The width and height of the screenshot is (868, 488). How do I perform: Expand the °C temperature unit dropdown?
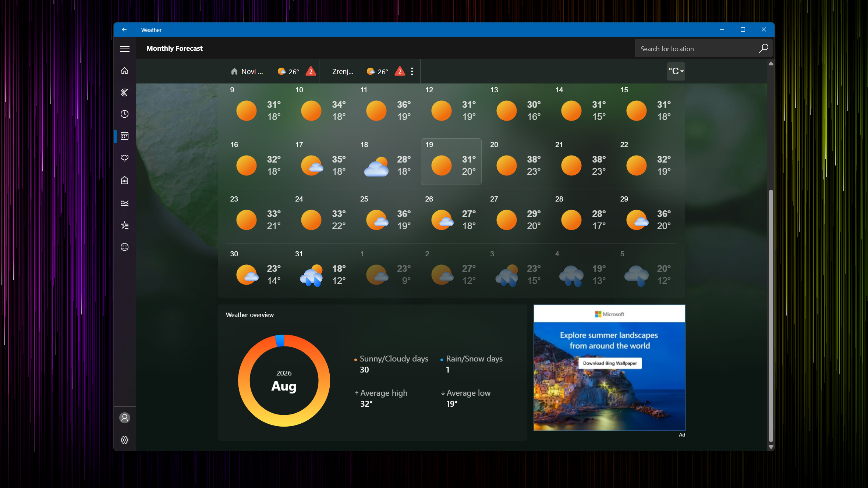(676, 71)
